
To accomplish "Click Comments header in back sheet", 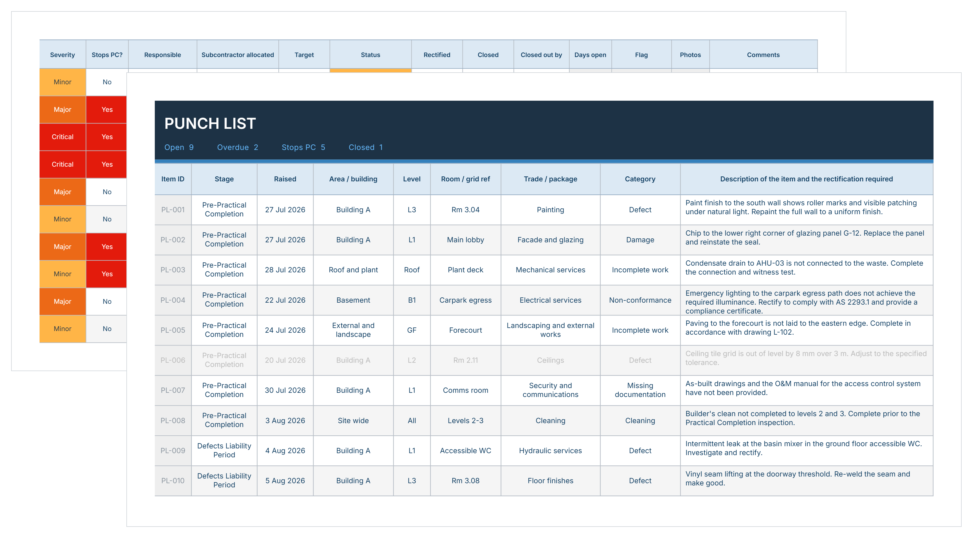I will click(763, 55).
